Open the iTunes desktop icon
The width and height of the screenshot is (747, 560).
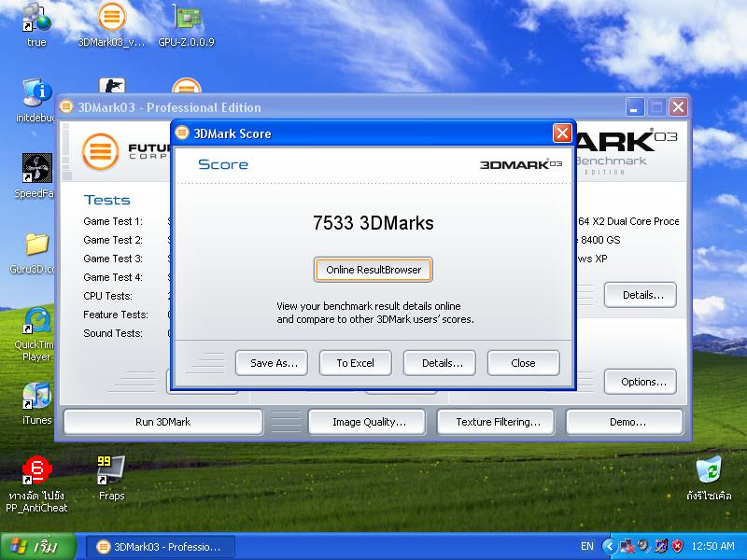[36, 396]
